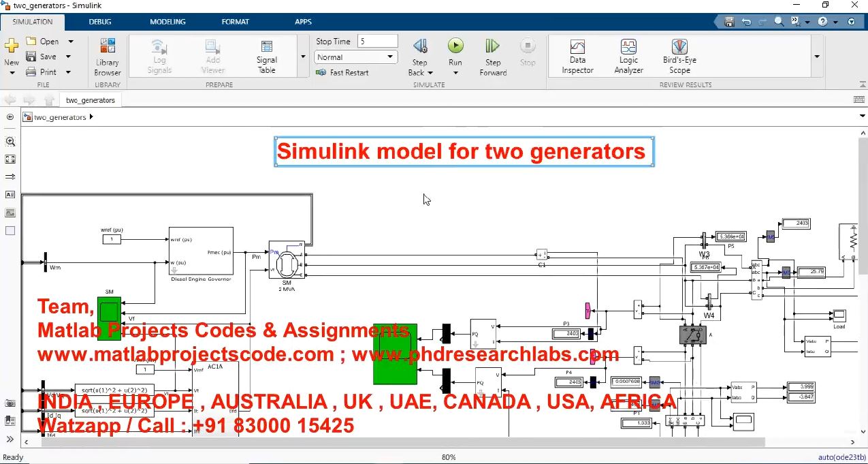Click the Stop simulation button

click(528, 52)
